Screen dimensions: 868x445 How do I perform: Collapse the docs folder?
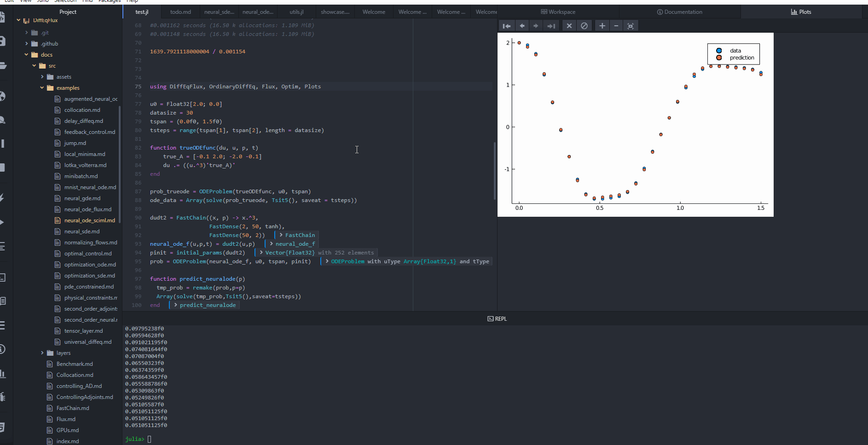coord(26,55)
